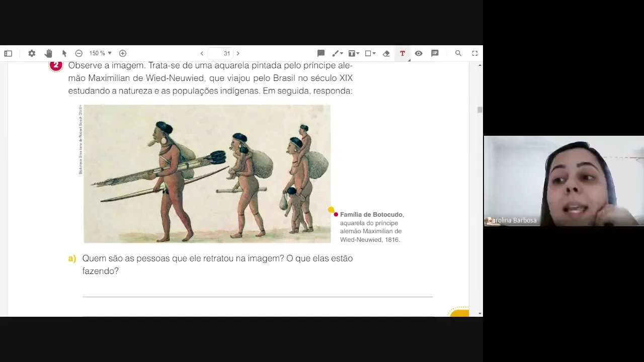Select the freehand drawing pen tool
Image resolution: width=644 pixels, height=362 pixels.
[x=335, y=53]
